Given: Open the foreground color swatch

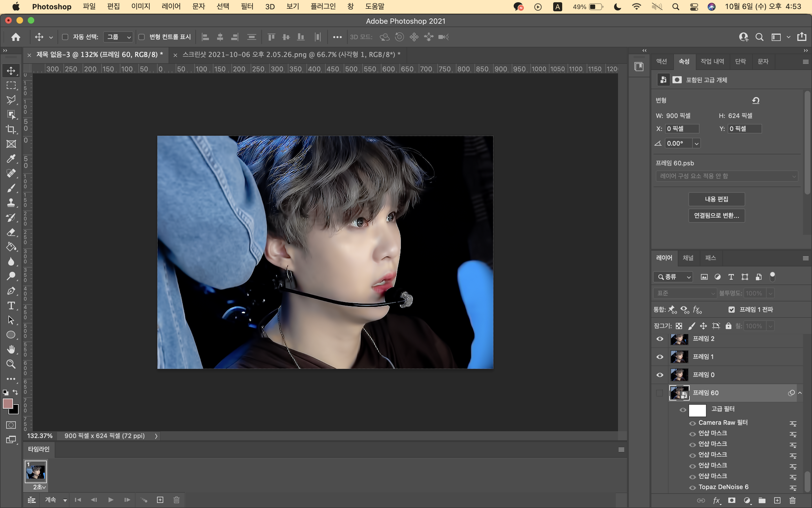Looking at the screenshot, I should pos(7,403).
